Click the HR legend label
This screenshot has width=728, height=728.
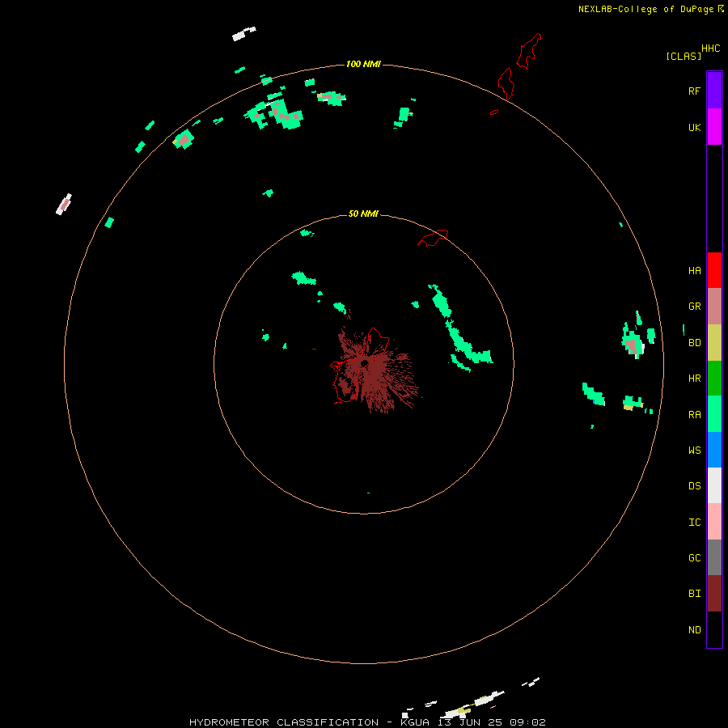(x=694, y=379)
